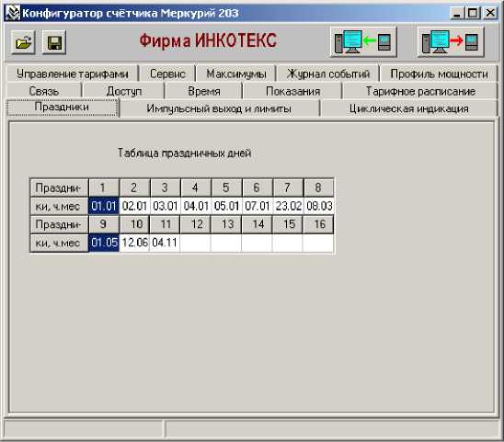This screenshot has width=504, height=442.
Task: Open the Сервис tab
Action: tap(167, 74)
